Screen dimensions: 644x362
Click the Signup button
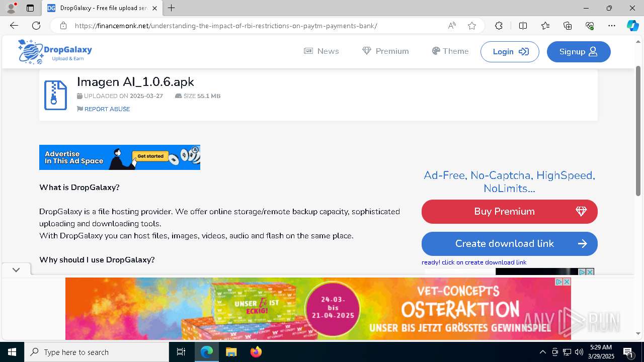(579, 52)
